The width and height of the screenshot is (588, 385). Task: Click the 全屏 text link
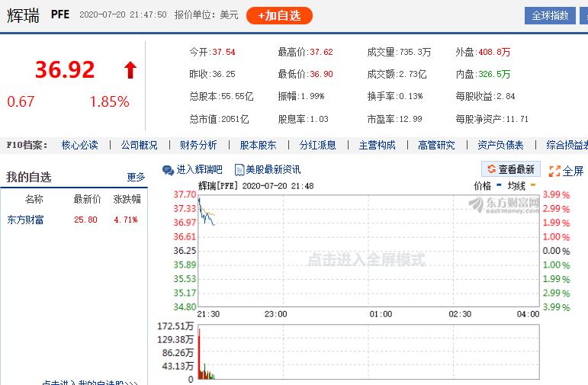(x=573, y=172)
